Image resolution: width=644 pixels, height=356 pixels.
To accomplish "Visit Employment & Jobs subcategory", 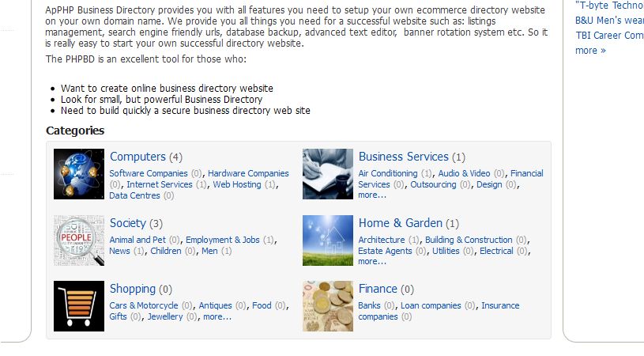I will 223,240.
